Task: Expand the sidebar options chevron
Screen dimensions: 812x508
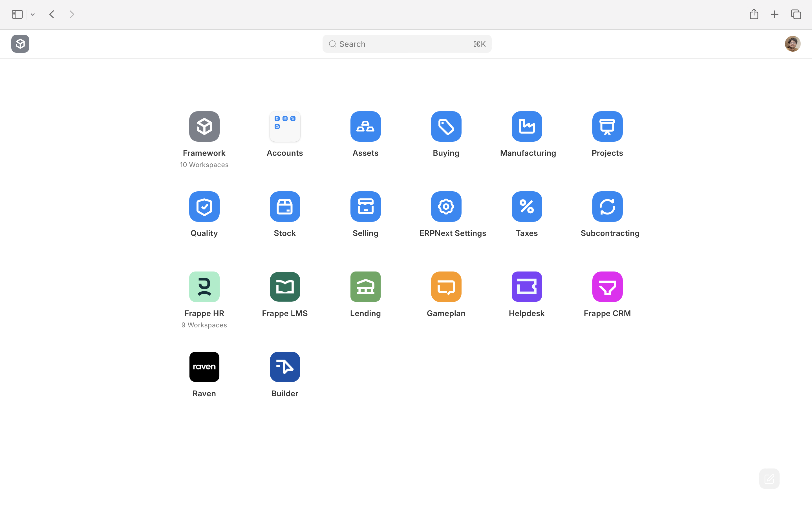Action: tap(32, 14)
